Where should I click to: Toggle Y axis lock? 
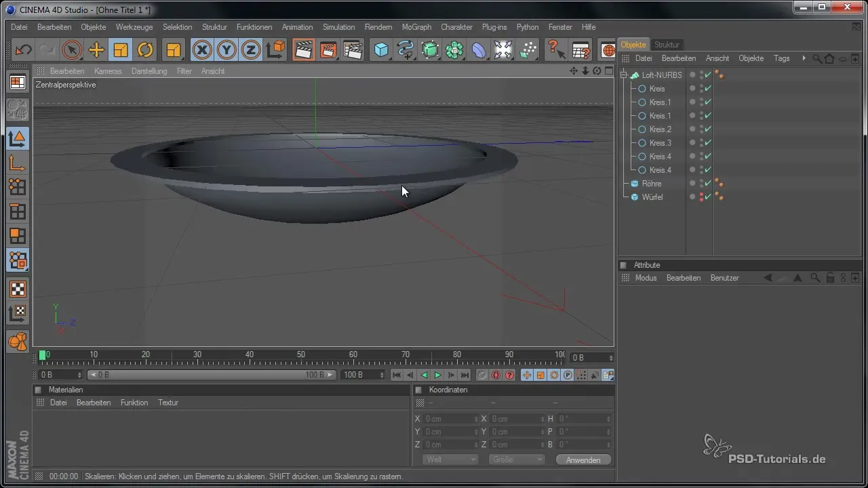point(226,50)
